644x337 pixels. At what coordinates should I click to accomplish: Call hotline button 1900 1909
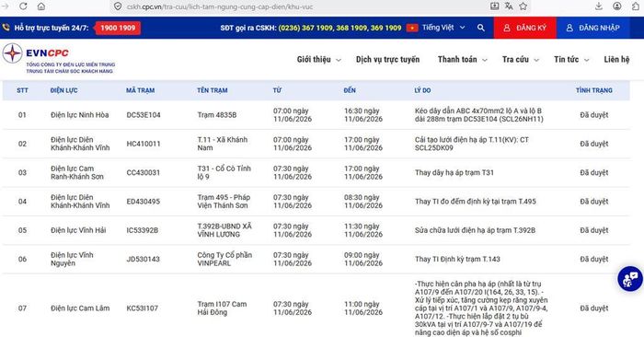pos(118,28)
